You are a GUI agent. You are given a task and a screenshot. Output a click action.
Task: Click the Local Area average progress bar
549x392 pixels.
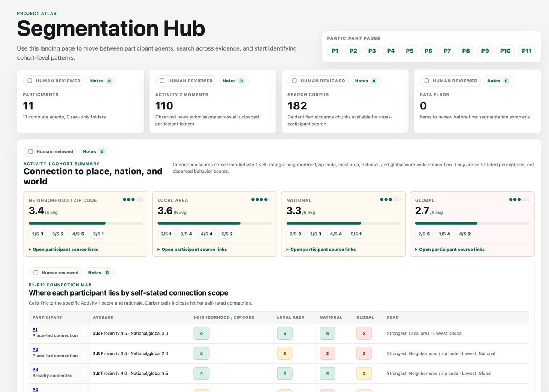(214, 223)
